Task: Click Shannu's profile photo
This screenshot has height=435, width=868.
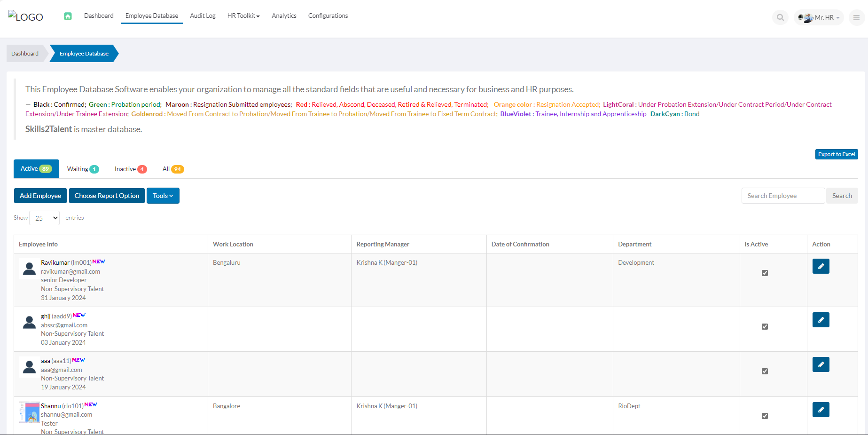Action: pyautogui.click(x=29, y=412)
